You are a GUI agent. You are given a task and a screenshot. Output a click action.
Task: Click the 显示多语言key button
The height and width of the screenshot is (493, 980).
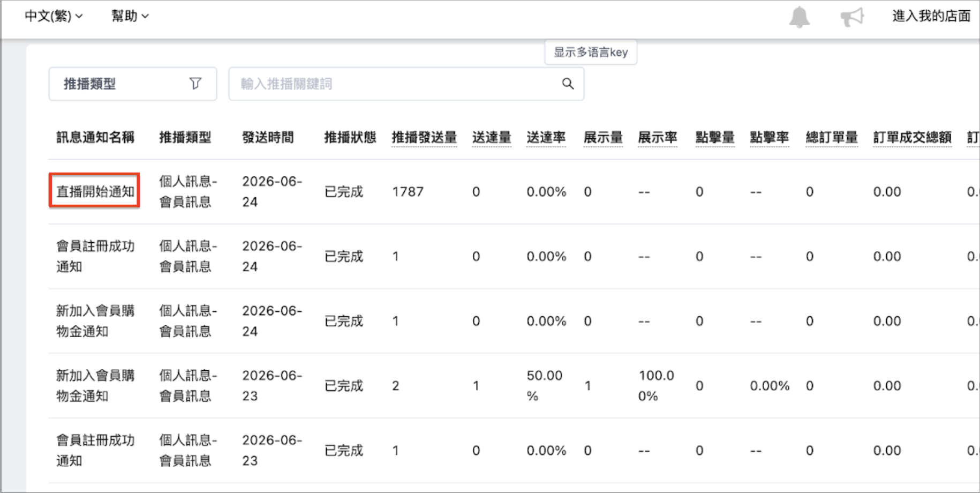click(x=591, y=53)
